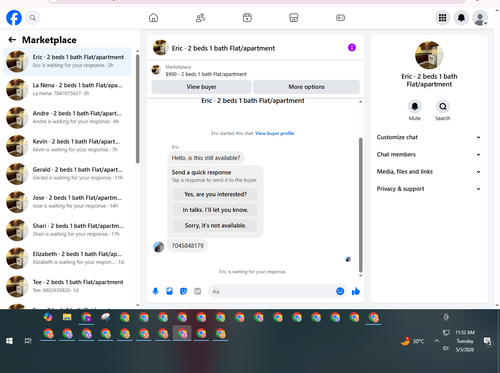Click the taskbar clock showing 11:52 AM
500x373 pixels.
click(465, 341)
